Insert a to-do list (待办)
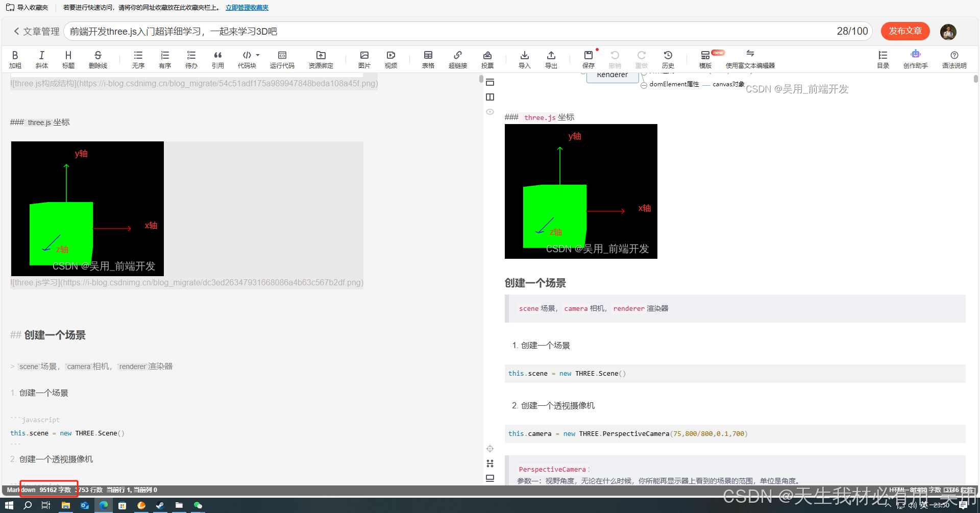This screenshot has height=513, width=980. point(191,59)
